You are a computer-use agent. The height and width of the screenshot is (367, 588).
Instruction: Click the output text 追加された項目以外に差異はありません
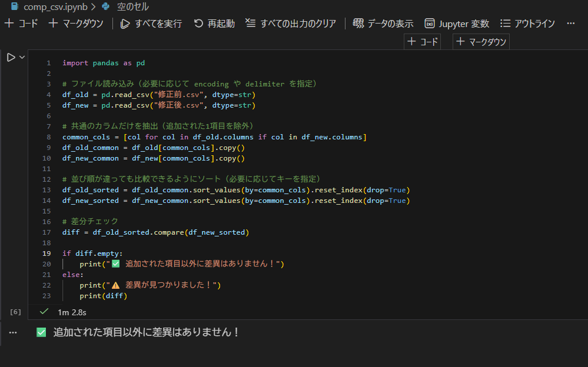[x=146, y=332]
